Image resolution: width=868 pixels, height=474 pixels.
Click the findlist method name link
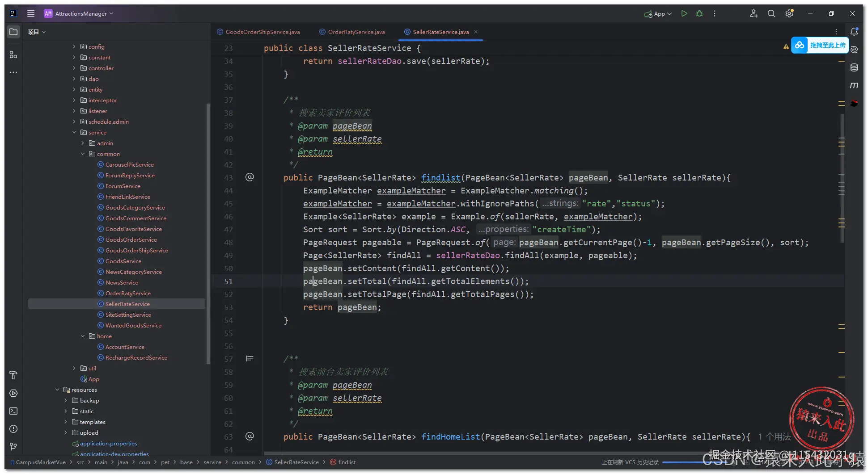click(x=440, y=178)
